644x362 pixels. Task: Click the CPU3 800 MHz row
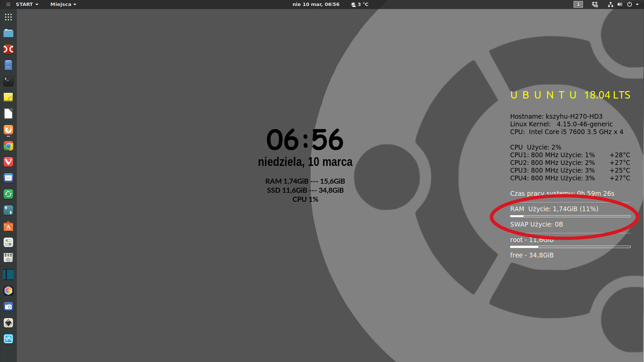pos(570,170)
